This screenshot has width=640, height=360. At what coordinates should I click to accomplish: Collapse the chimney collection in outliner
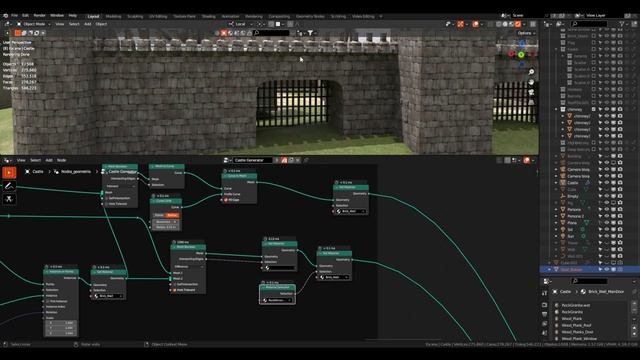click(556, 109)
